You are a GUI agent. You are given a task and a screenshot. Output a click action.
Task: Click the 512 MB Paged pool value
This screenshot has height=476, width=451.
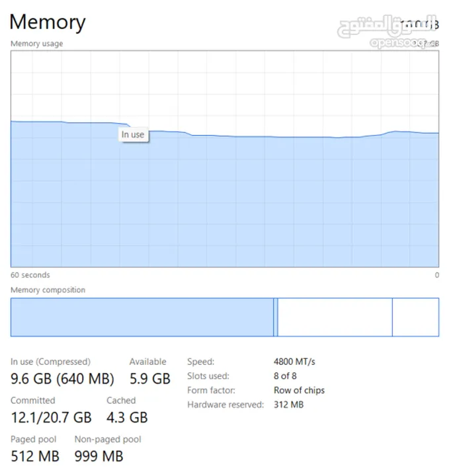pos(35,456)
